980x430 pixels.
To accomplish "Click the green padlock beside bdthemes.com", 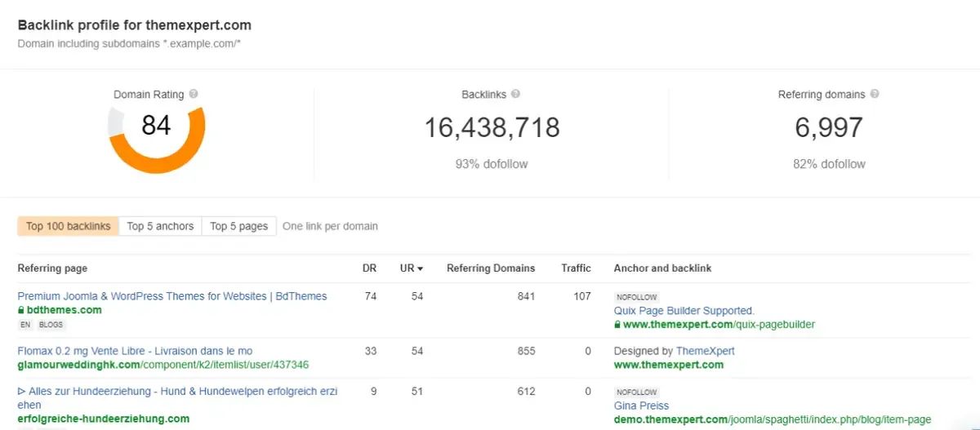I will coord(21,310).
